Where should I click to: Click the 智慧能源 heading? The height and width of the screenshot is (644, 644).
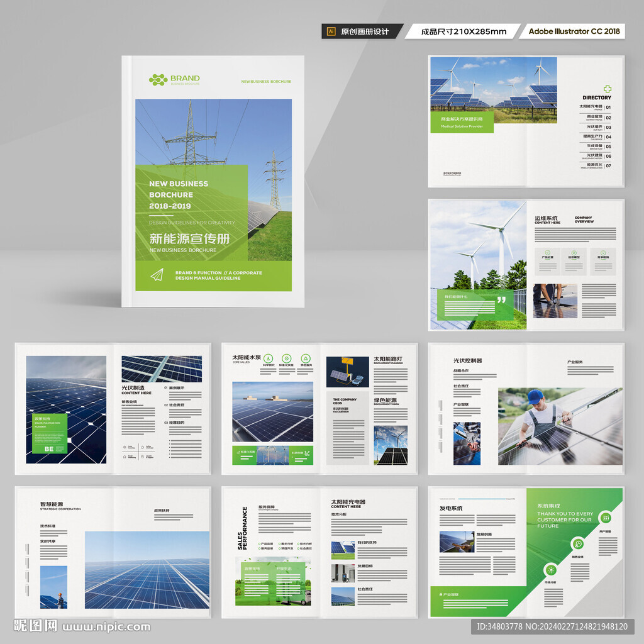pyautogui.click(x=52, y=504)
